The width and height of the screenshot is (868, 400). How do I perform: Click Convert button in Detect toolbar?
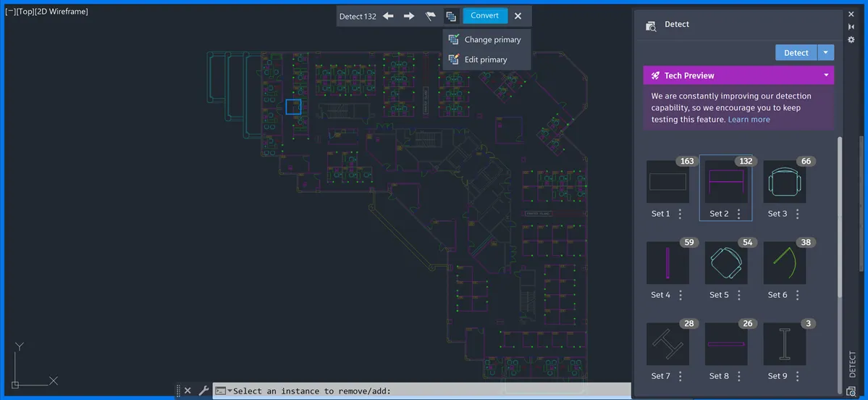[x=485, y=15]
